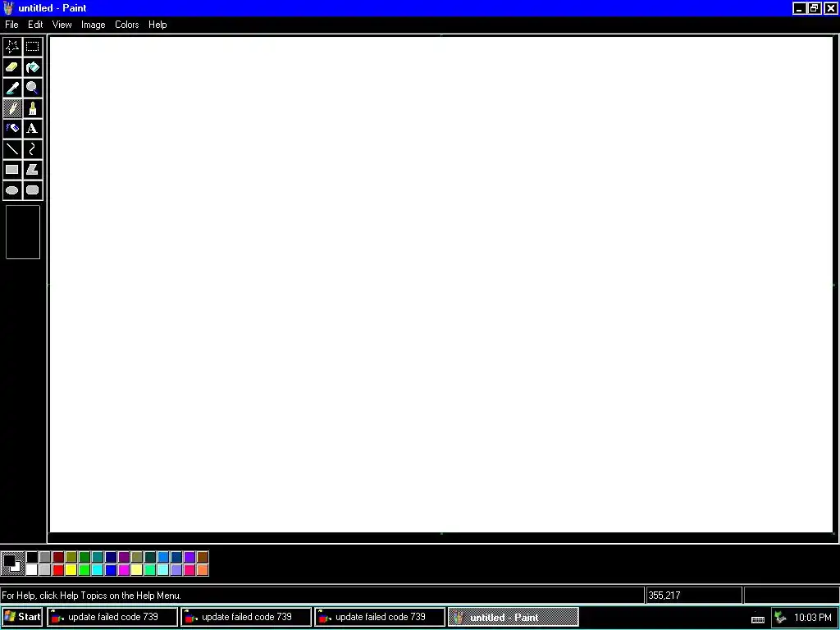Pick the dark gray palette swatch
The height and width of the screenshot is (630, 840).
pyautogui.click(x=45, y=557)
